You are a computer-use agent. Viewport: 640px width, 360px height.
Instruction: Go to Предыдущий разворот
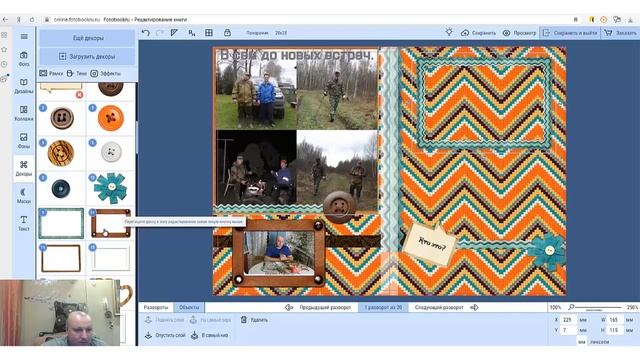318,307
